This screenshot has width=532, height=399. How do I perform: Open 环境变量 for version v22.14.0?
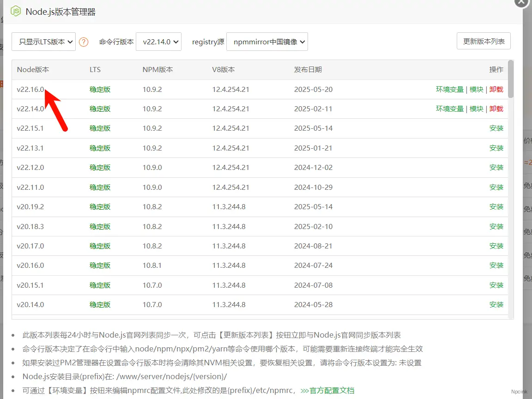tap(449, 109)
